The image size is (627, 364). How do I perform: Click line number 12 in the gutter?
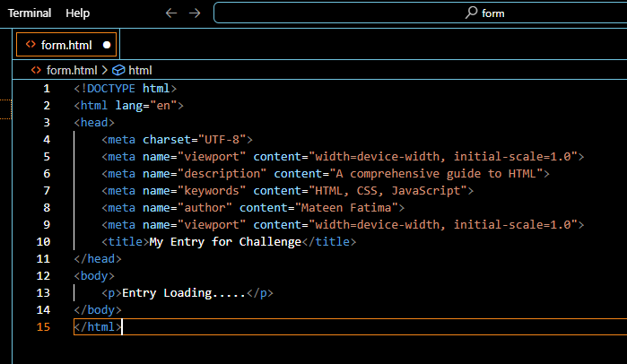(x=43, y=276)
